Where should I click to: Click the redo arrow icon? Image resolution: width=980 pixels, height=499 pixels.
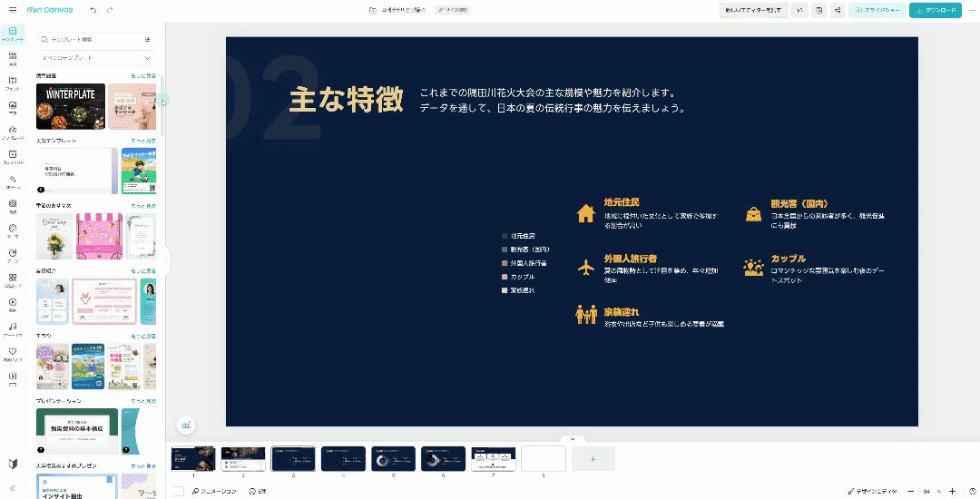[110, 10]
